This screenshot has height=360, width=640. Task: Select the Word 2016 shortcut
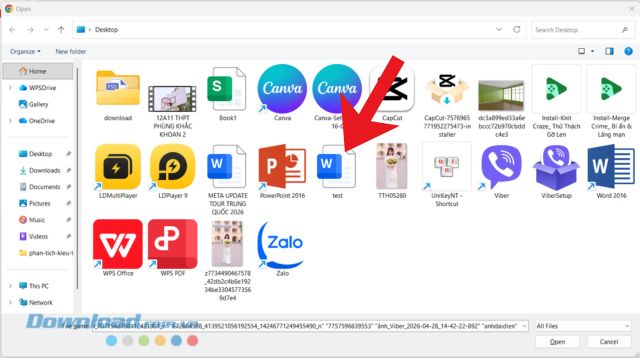point(611,167)
